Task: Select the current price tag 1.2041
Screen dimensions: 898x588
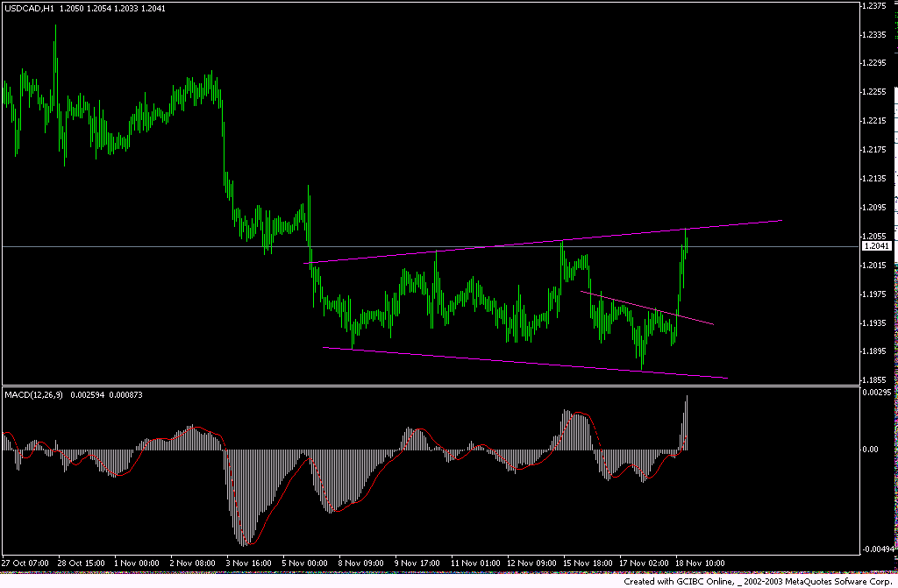Action: (x=877, y=246)
